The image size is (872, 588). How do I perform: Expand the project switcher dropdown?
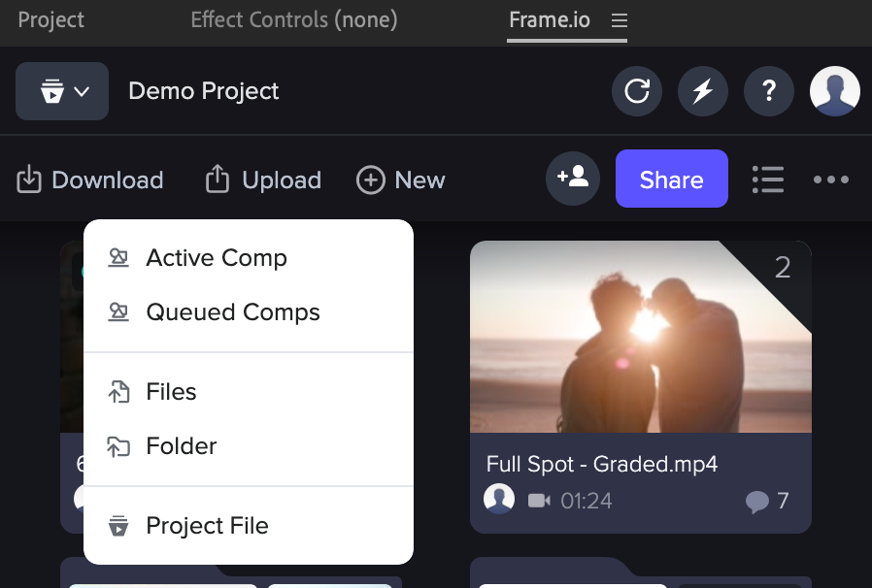tap(62, 91)
